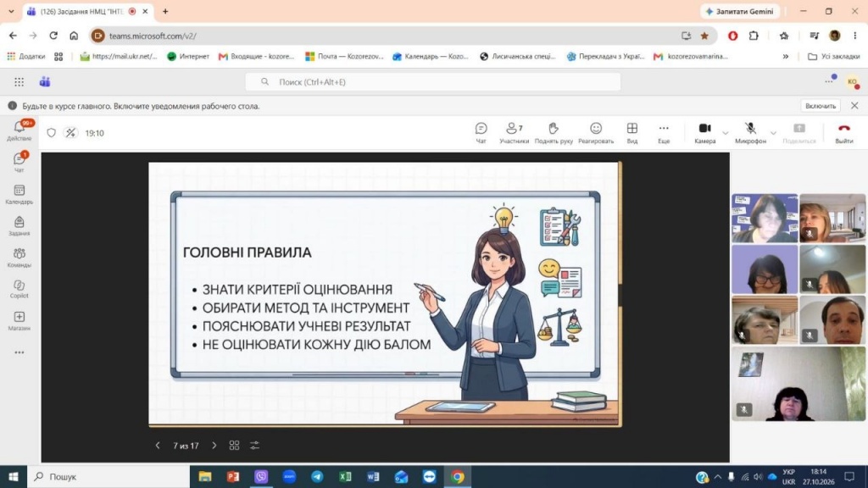Click the Включить notifications button
This screenshot has width=868, height=488.
click(821, 106)
